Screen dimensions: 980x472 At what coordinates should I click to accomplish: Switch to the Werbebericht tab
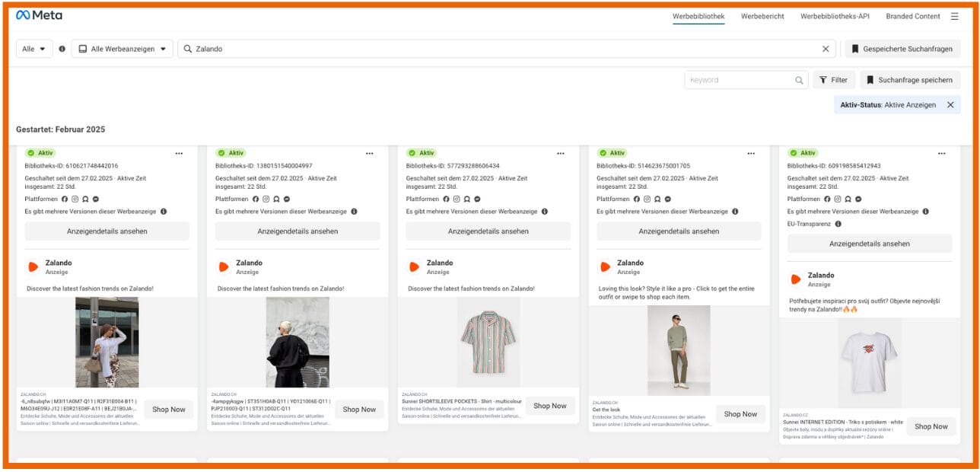pyautogui.click(x=762, y=16)
